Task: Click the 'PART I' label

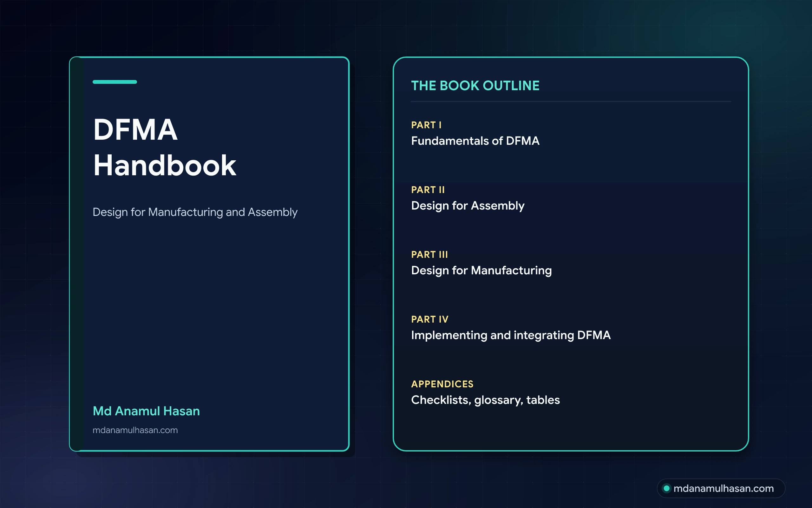Action: [427, 125]
